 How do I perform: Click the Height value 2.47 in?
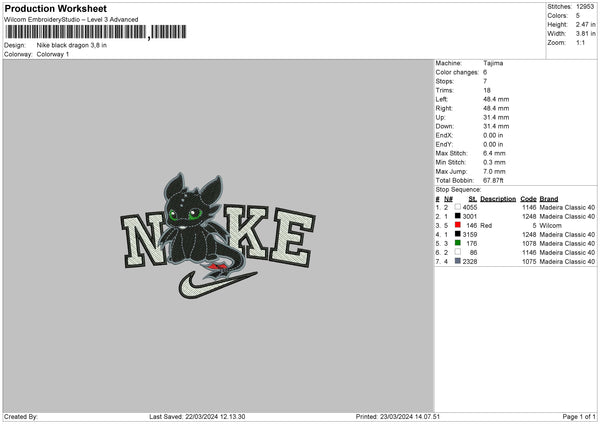(x=586, y=24)
